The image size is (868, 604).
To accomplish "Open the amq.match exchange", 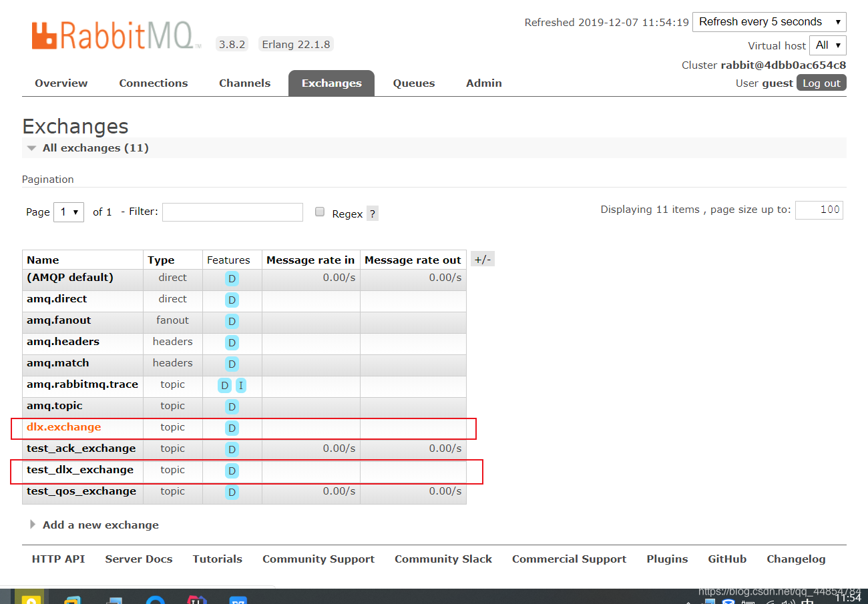I will [x=57, y=363].
